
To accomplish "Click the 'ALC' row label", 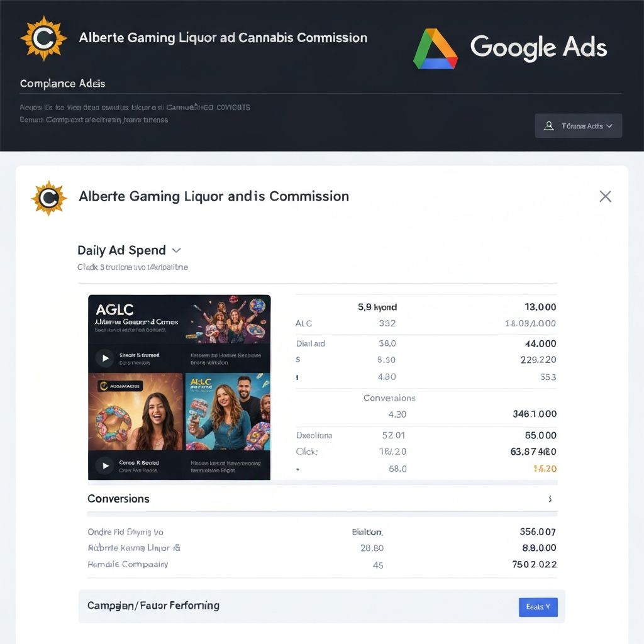I will pyautogui.click(x=304, y=324).
